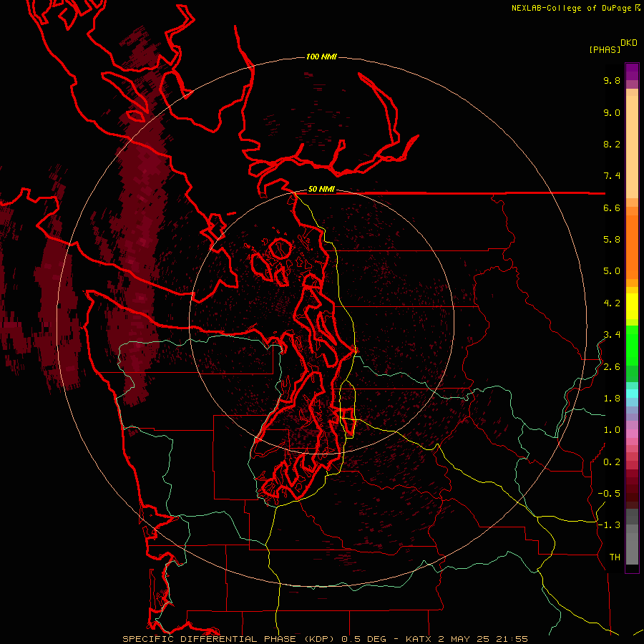Click the (KDP) abbreviation in the caption
Viewport: 644px width, 644px height.
pyautogui.click(x=320, y=639)
